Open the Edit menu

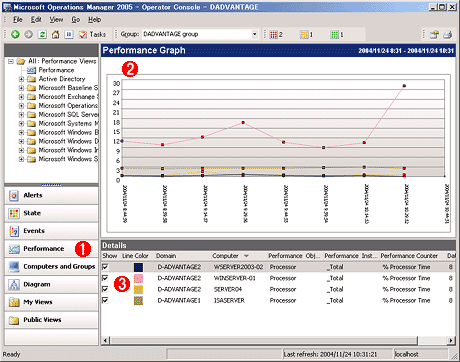tap(36, 20)
